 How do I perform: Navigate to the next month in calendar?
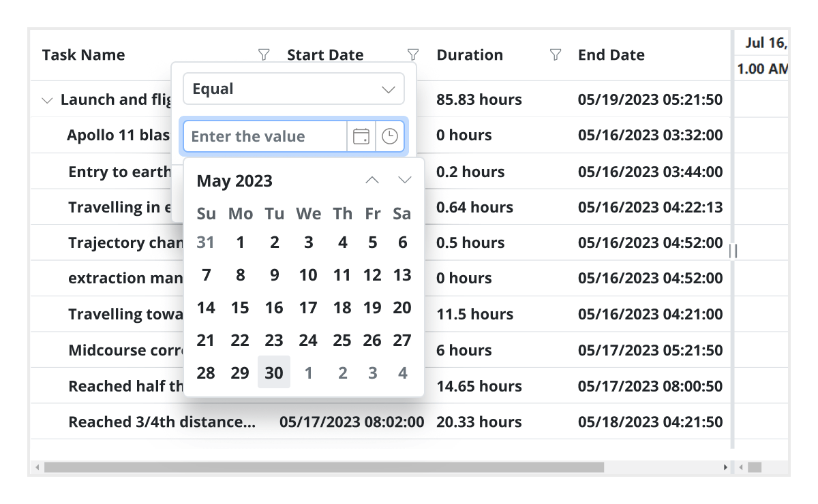[404, 180]
